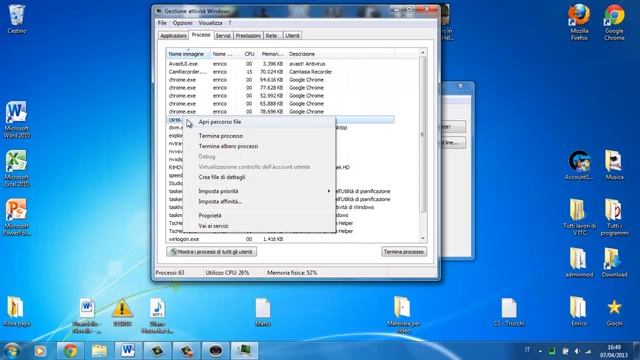Click Termina processo button at bottom right

click(x=404, y=252)
